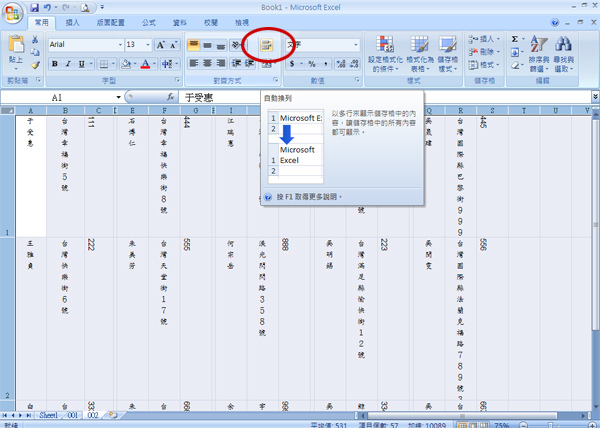Open the 公式 ribbon tab
600x428 pixels.
(x=148, y=23)
